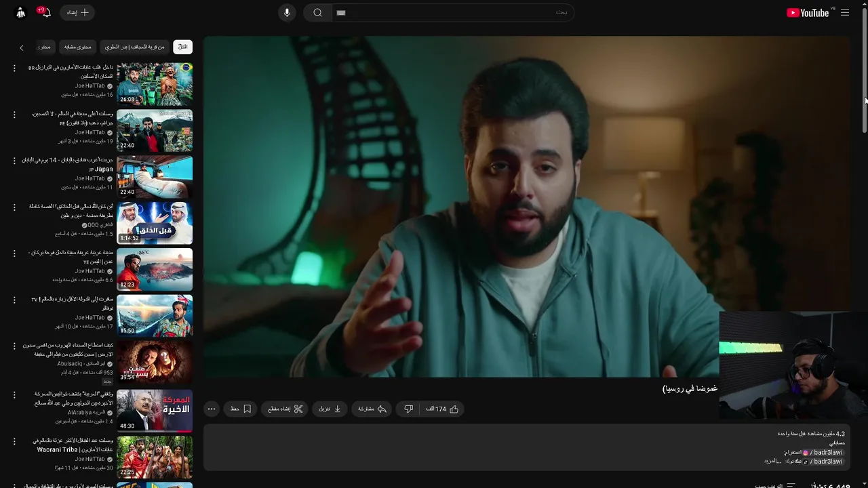Download the video with the download button
Viewport: 868px width, 488px height.
(330, 409)
